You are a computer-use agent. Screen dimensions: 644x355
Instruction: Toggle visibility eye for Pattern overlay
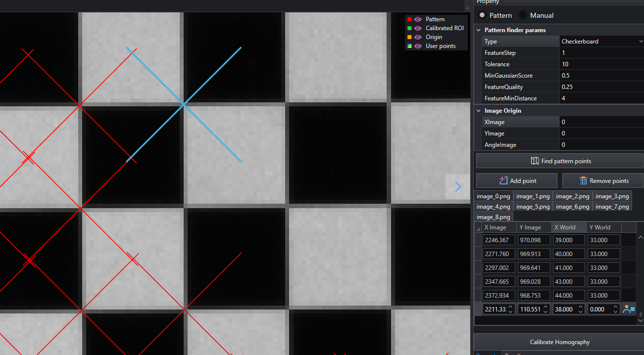point(418,19)
